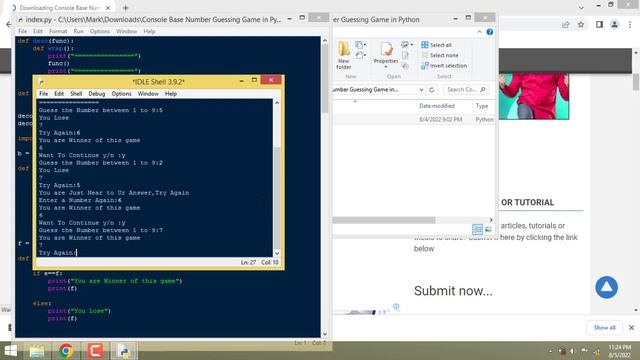Open File menu in IDLE Shell
The width and height of the screenshot is (640, 360).
43,93
